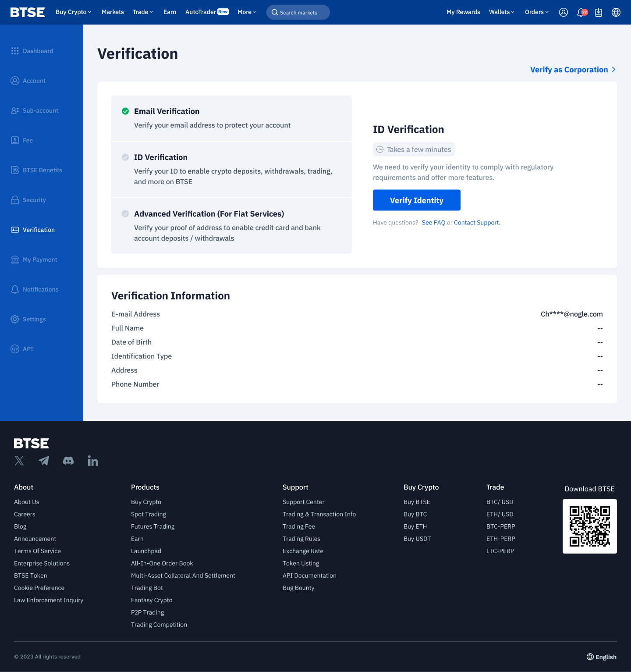This screenshot has width=631, height=672.
Task: Expand the Buy Crypto dropdown menu
Action: 73,12
